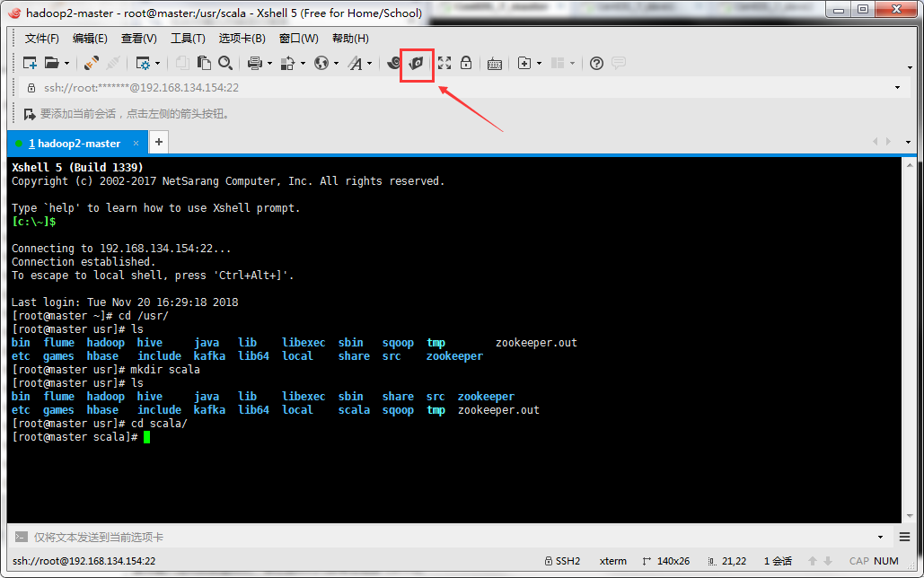Click the Key mapping keyboard icon
This screenshot has height=578, width=924.
pyautogui.click(x=495, y=64)
